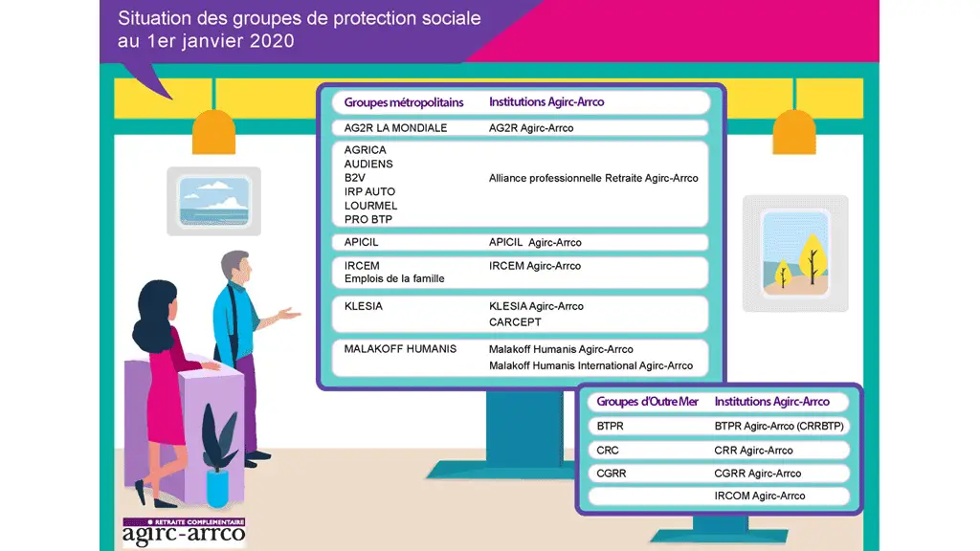
Task: Click the framed yellow trees picture
Action: point(795,253)
